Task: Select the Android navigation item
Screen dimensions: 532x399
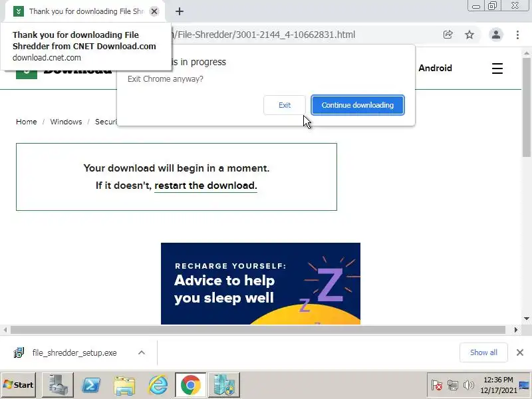Action: [x=435, y=68]
